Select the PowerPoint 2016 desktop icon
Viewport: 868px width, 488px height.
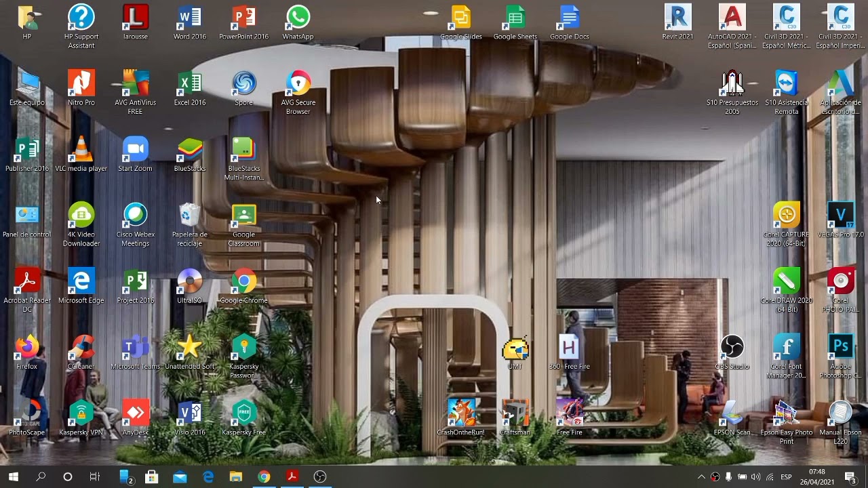[x=244, y=22]
